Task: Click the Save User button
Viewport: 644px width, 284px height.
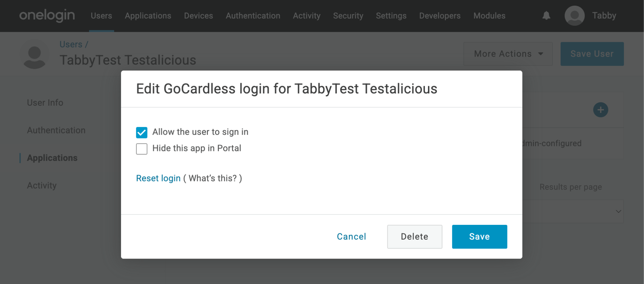Action: tap(591, 54)
